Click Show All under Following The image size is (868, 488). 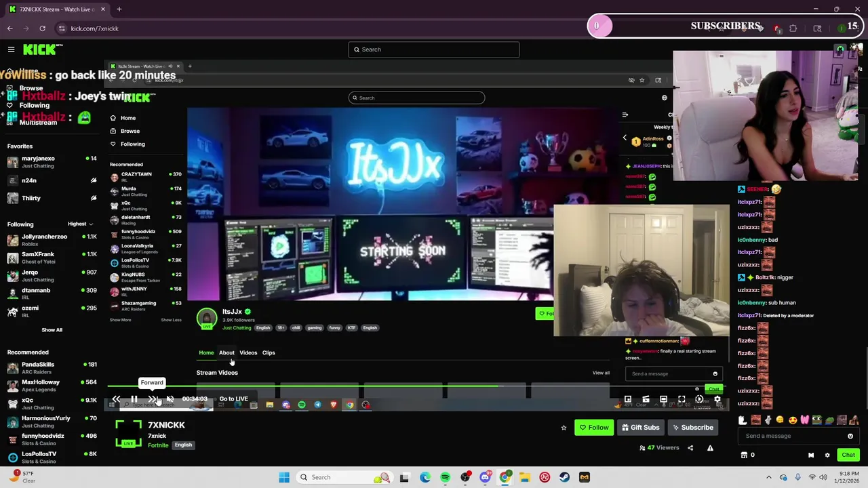point(52,330)
